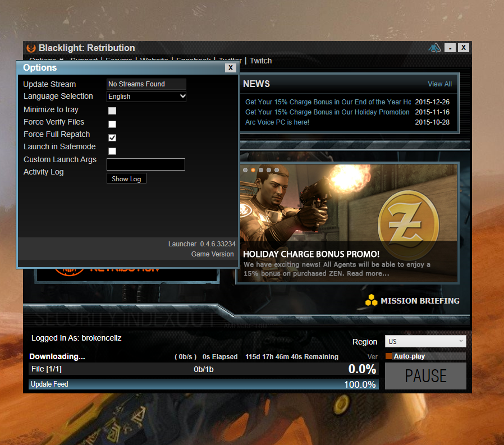
Task: Click the Activity Log label
Action: (x=43, y=172)
